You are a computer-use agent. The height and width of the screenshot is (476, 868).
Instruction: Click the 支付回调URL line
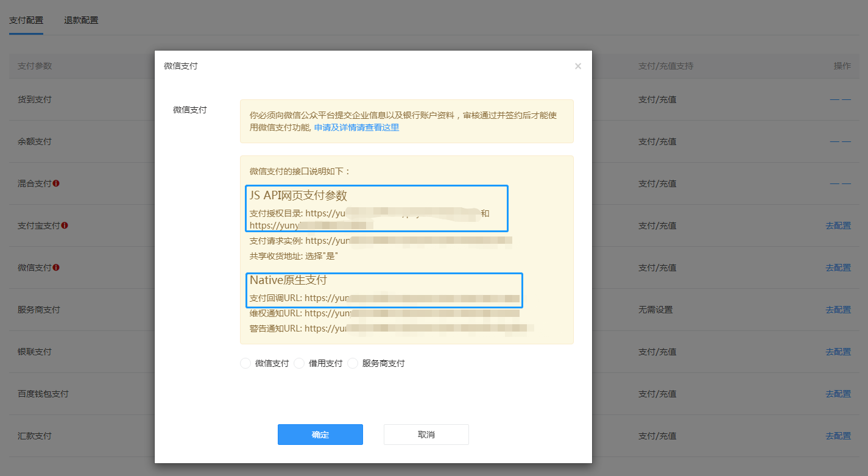(x=384, y=298)
